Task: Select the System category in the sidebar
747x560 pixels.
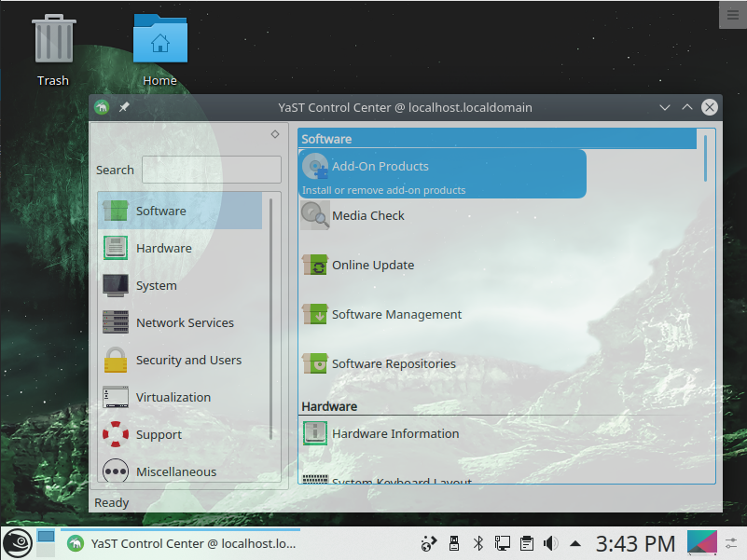Action: [x=156, y=286]
